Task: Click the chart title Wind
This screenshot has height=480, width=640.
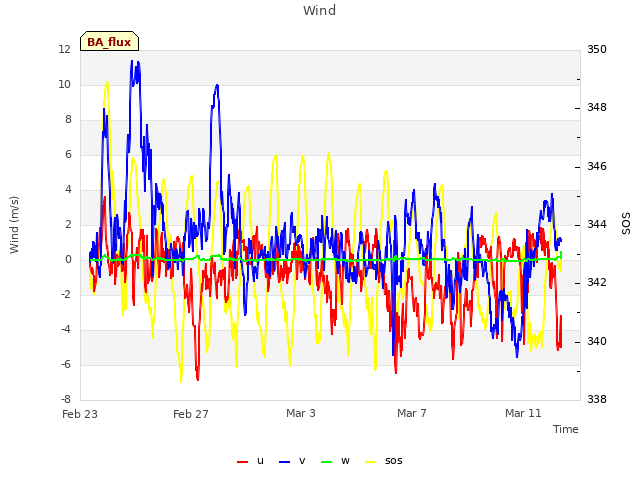Action: pyautogui.click(x=320, y=10)
